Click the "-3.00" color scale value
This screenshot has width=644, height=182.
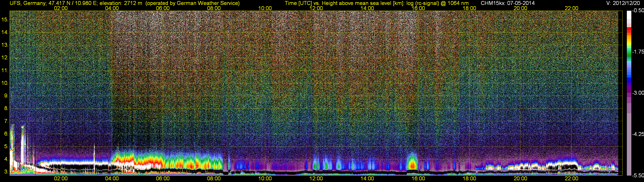[638, 93]
